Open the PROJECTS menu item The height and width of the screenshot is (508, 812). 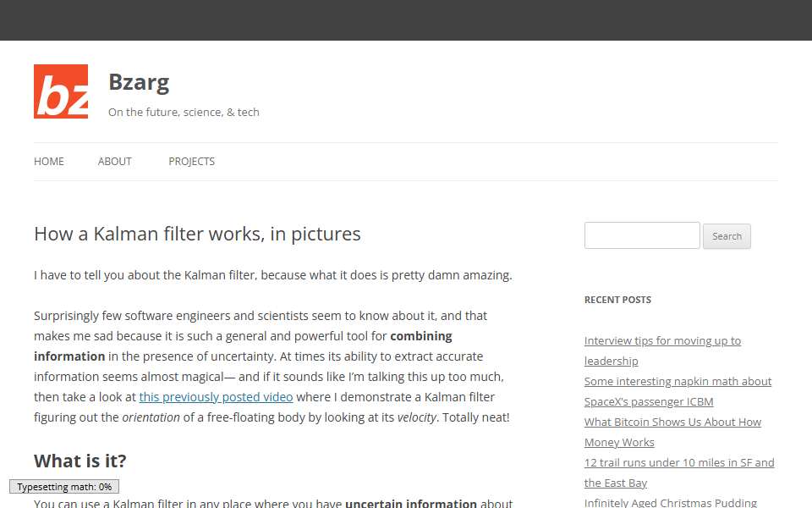coord(192,161)
